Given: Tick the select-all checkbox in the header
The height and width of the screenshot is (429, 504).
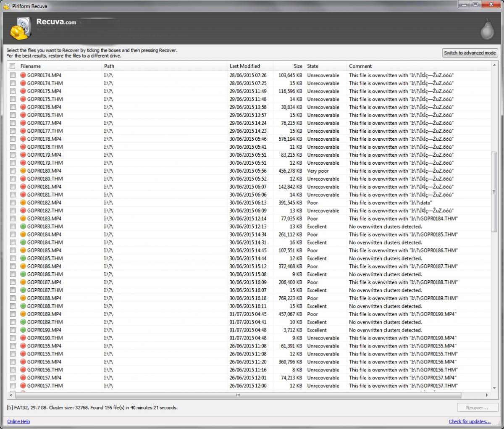Looking at the screenshot, I should 13,66.
